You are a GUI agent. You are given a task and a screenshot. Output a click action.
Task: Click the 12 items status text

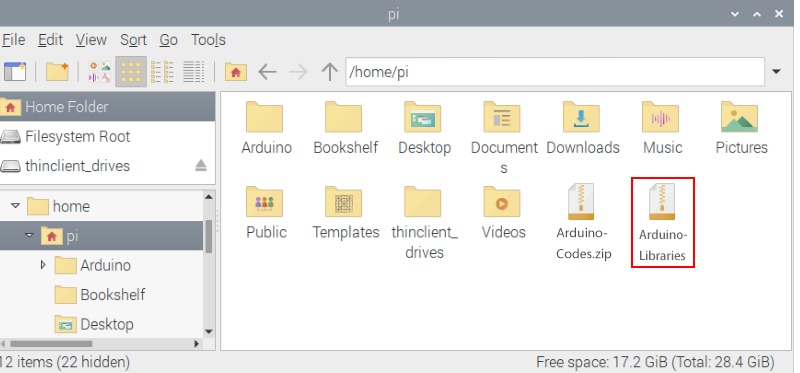65,363
